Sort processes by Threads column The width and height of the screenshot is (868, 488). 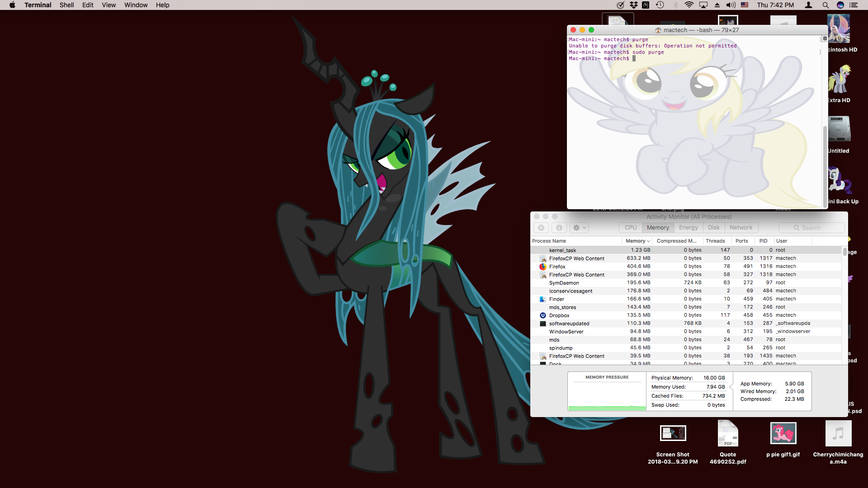point(715,241)
